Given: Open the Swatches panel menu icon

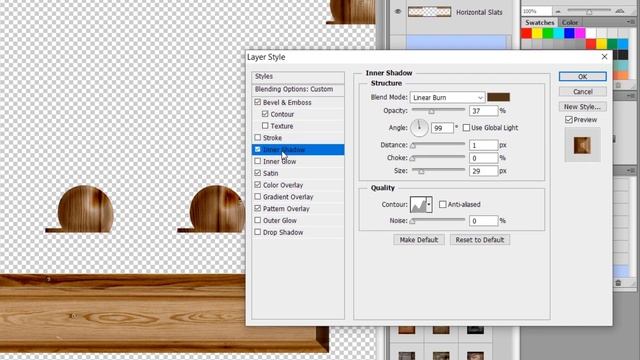Looking at the screenshot, I should pyautogui.click(x=630, y=22).
